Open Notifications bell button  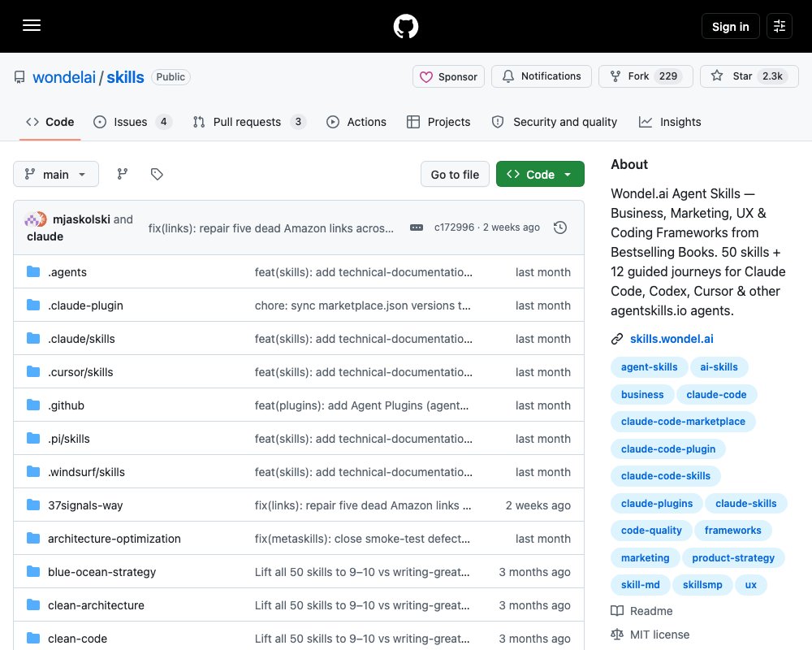[541, 76]
